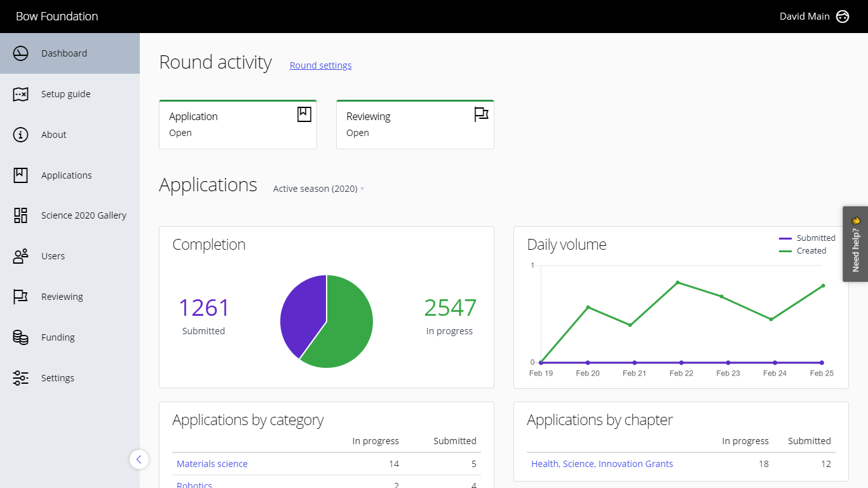Image resolution: width=868 pixels, height=488 pixels.
Task: Click the Setup guide map icon
Action: [x=21, y=94]
